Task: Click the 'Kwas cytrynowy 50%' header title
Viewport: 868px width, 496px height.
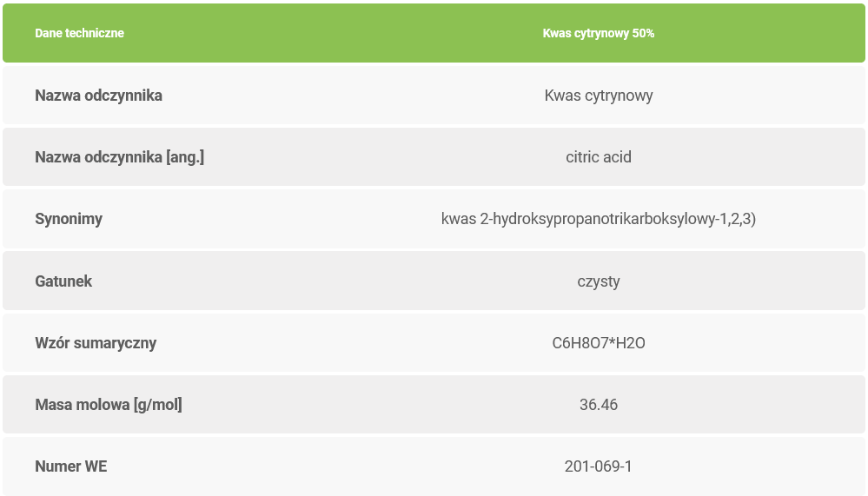Action: (x=598, y=33)
